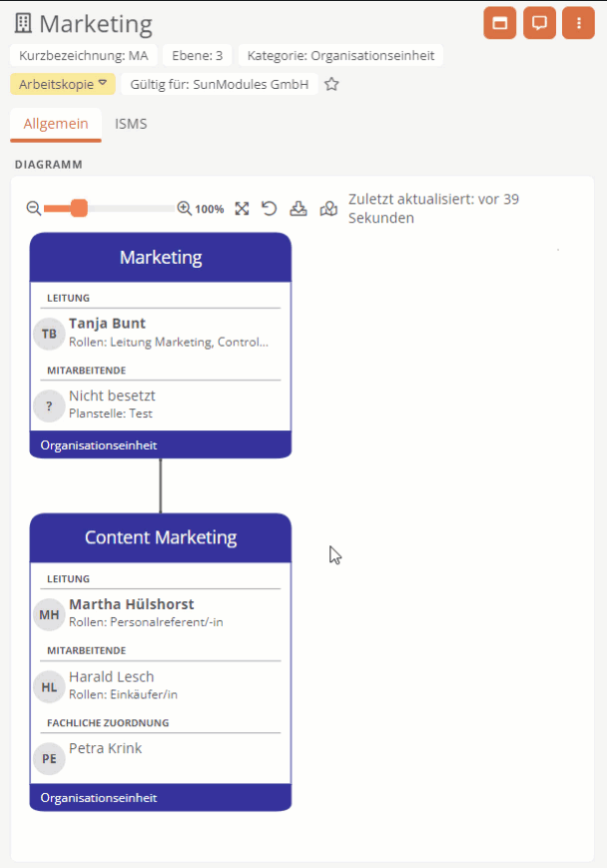Click the fit-to-screen diagram icon
This screenshot has width=607, height=868.
click(x=242, y=208)
